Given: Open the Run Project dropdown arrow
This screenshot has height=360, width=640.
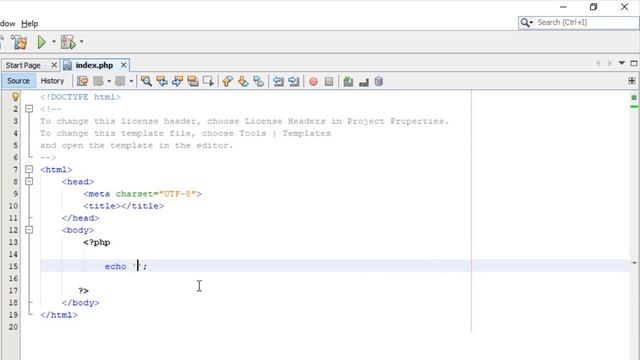Looking at the screenshot, I should [x=53, y=42].
